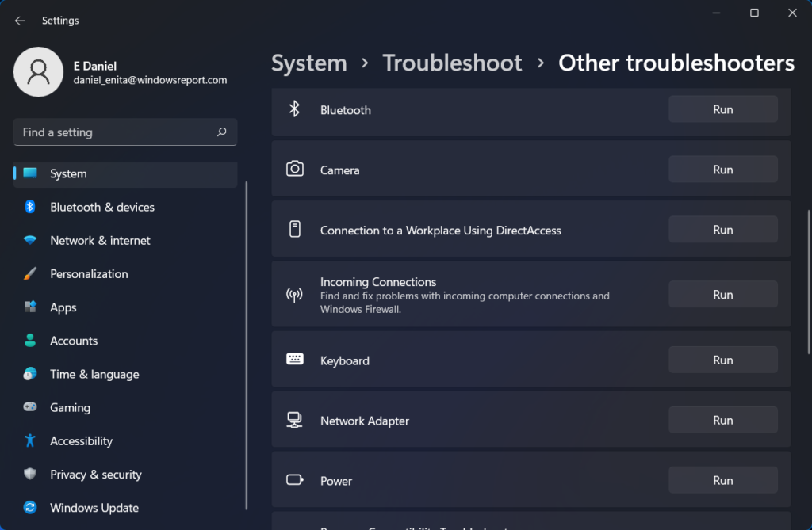Image resolution: width=812 pixels, height=530 pixels.
Task: Click the Windows Update refresh icon
Action: pyautogui.click(x=30, y=507)
